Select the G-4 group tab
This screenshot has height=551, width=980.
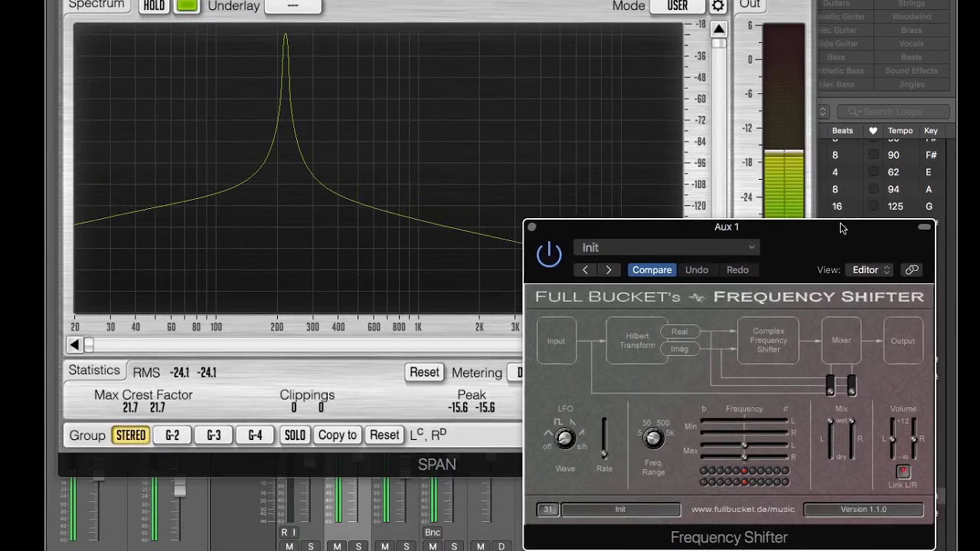coord(255,435)
